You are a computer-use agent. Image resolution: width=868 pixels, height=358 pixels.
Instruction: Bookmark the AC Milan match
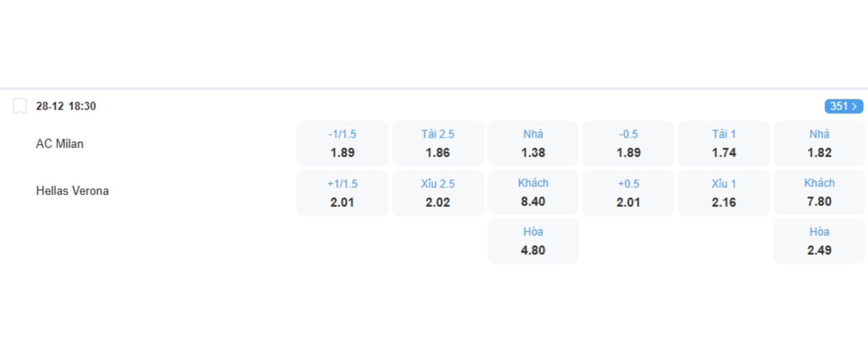tap(19, 106)
